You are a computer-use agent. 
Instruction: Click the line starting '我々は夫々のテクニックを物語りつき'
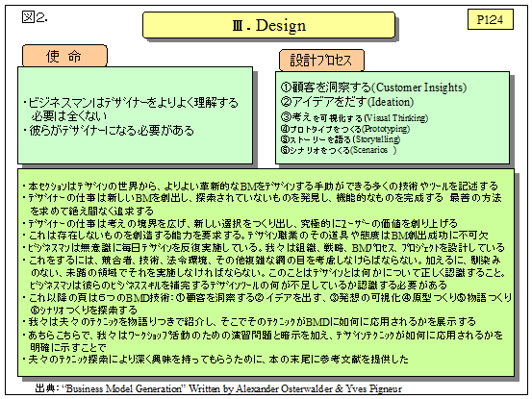click(x=249, y=322)
